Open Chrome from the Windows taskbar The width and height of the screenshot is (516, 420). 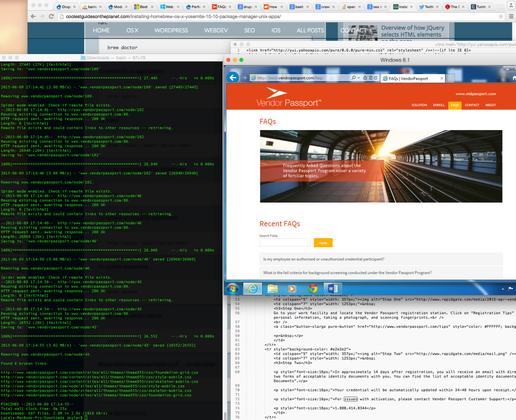click(x=313, y=289)
